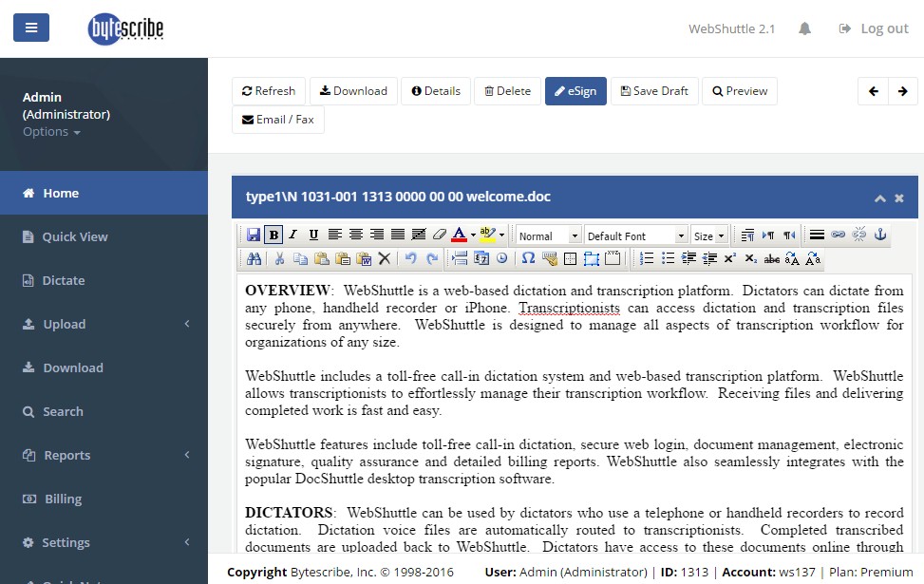Toggle Underline formatting in the editor
This screenshot has height=584, width=924.
313,235
